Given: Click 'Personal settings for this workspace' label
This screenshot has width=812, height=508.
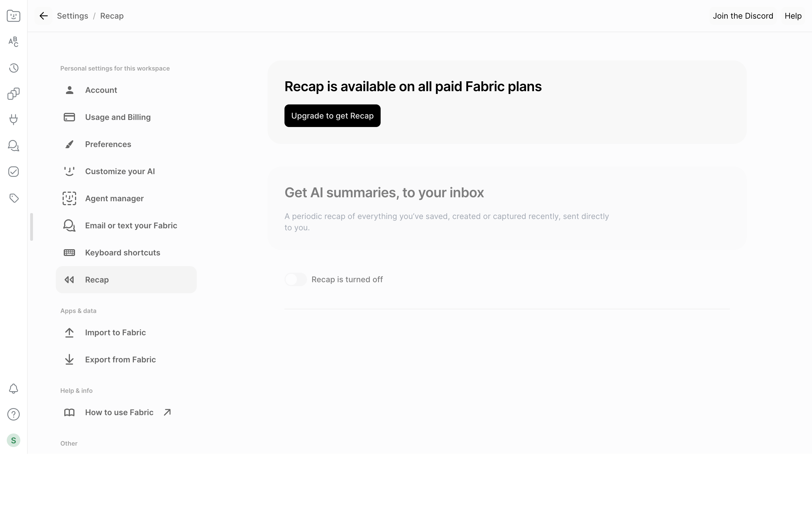Looking at the screenshot, I should pyautogui.click(x=115, y=68).
